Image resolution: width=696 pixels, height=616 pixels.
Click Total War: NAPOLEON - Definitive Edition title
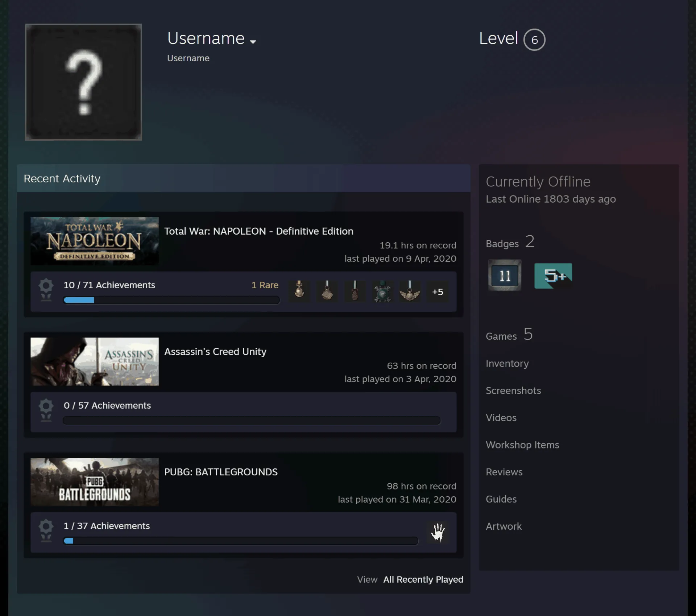pos(259,231)
